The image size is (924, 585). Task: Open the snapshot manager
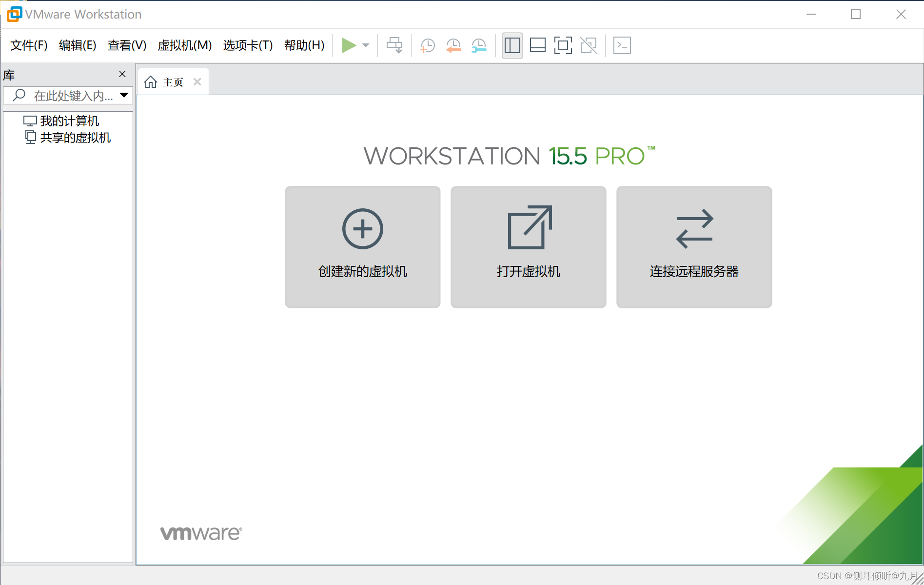pyautogui.click(x=478, y=45)
